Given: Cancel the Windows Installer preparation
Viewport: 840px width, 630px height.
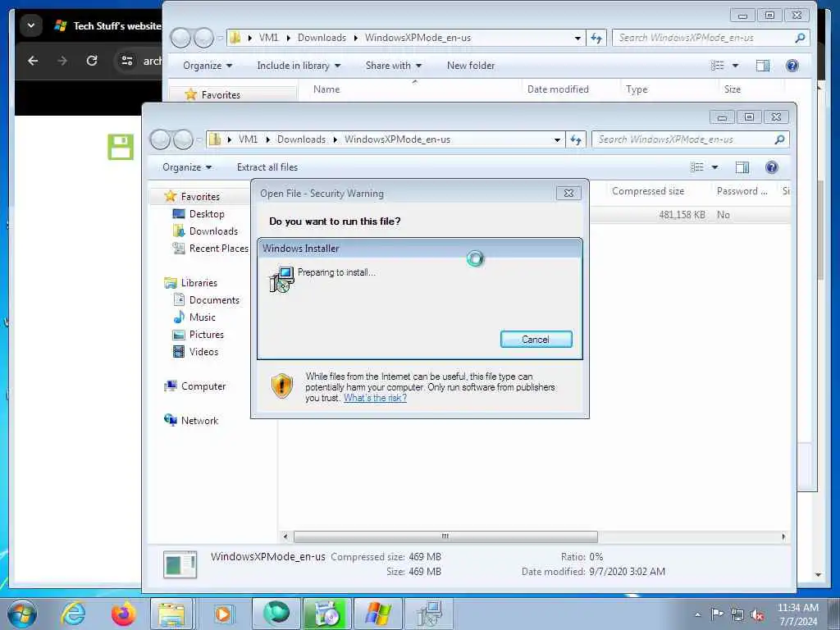Looking at the screenshot, I should [x=536, y=339].
